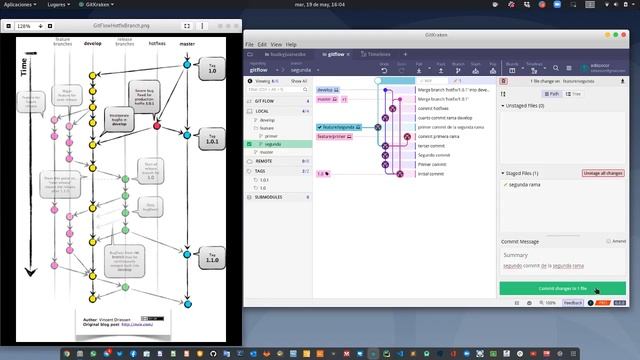640x360 pixels.
Task: Click the Pop stash icon in GitKraken toolbar
Action: pyautogui.click(x=493, y=71)
